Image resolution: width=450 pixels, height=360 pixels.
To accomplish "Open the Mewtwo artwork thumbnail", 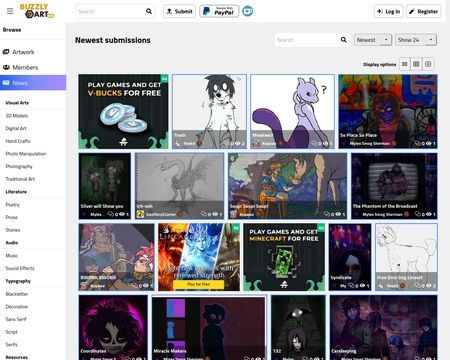I will tap(292, 111).
